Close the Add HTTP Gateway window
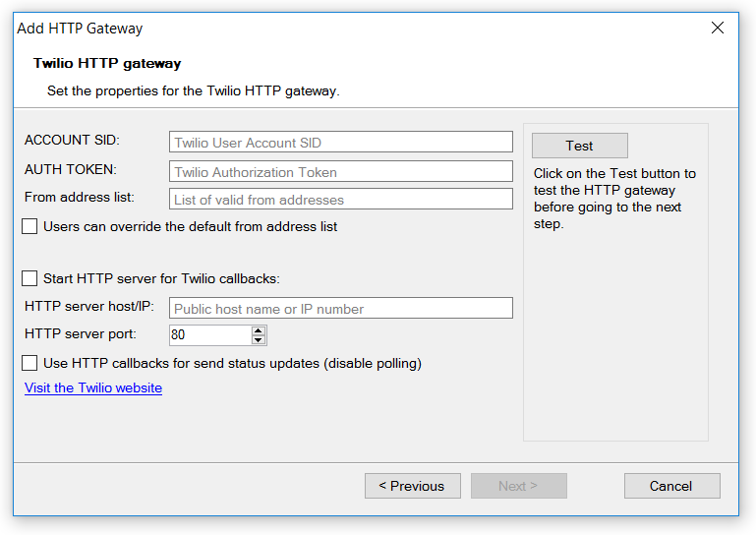This screenshot has height=535, width=756. click(x=718, y=28)
